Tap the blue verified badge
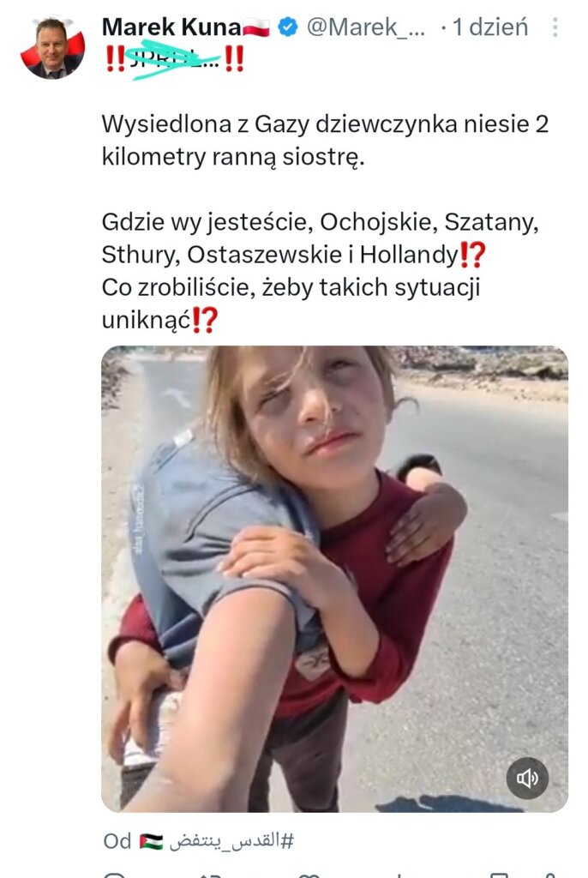588x878 pixels. tap(288, 27)
